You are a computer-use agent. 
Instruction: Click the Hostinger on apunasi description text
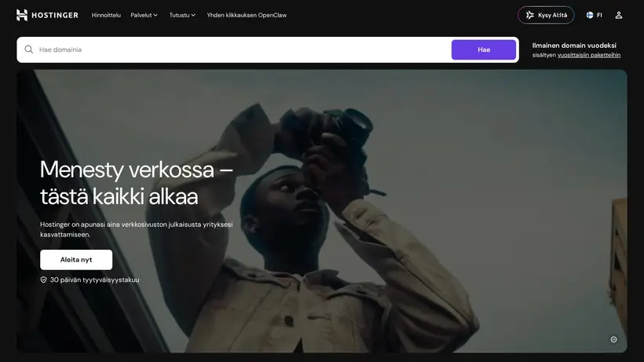pos(137,229)
